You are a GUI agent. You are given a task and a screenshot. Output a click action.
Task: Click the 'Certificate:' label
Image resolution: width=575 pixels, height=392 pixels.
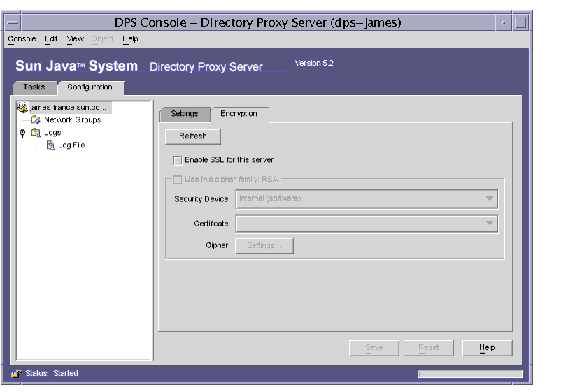coord(212,224)
